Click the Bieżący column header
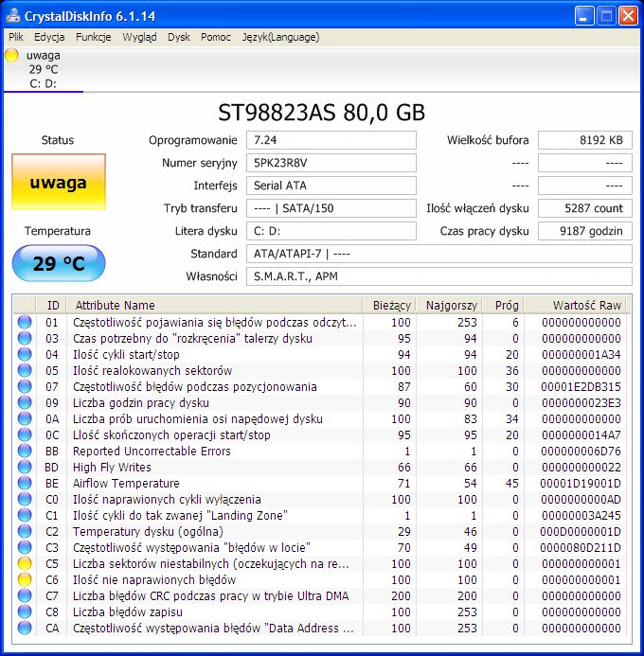644x656 pixels. 389,305
